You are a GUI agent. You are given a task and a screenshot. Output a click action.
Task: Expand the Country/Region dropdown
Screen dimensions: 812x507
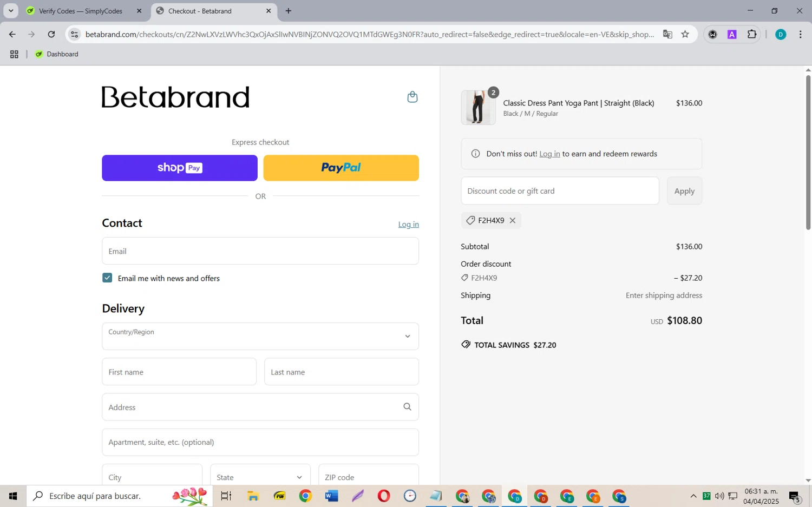coord(260,336)
